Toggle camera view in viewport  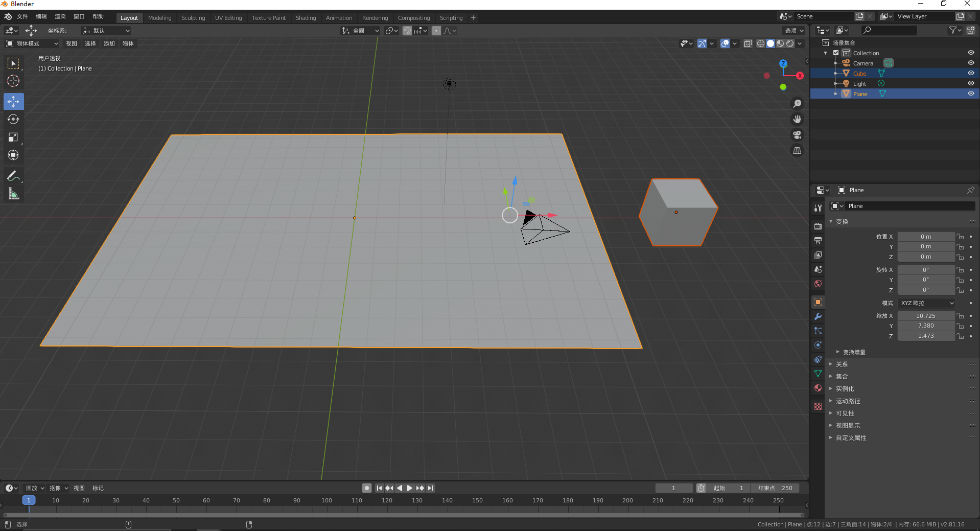[x=797, y=135]
